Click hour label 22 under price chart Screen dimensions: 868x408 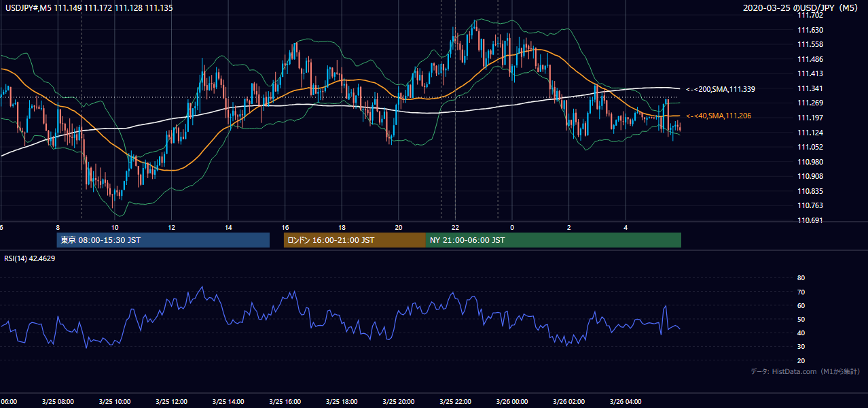[455, 227]
